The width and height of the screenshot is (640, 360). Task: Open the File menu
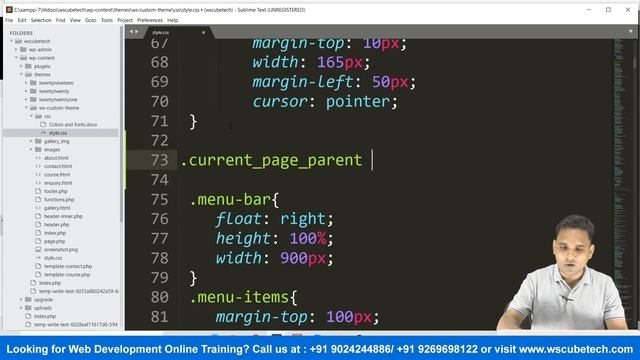click(9, 20)
